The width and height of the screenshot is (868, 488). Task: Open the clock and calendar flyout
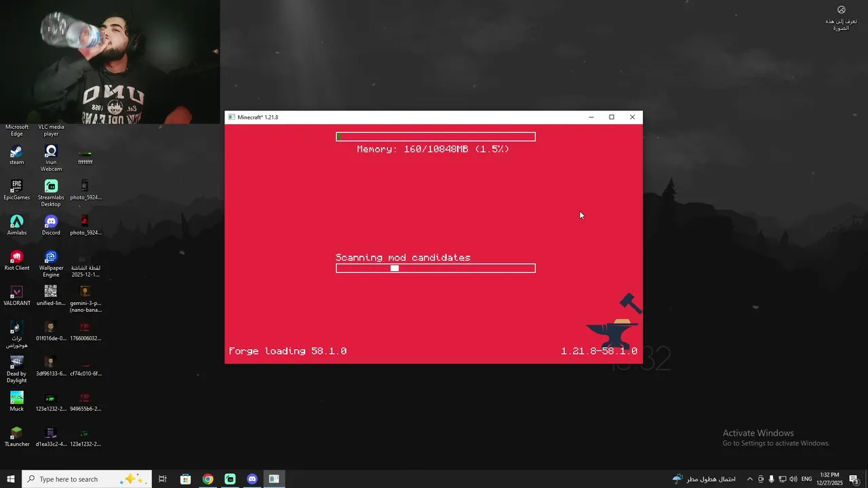pyautogui.click(x=830, y=479)
